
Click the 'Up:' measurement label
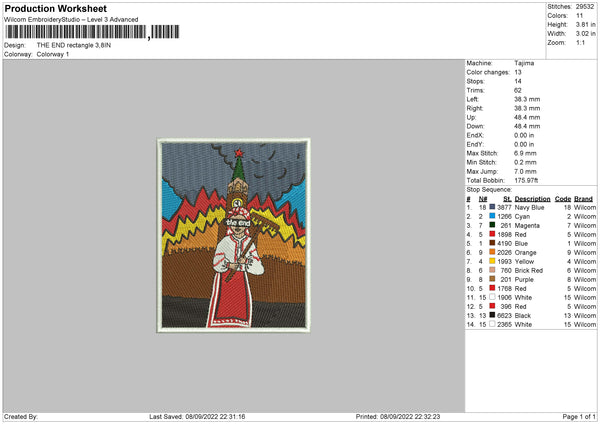(x=471, y=117)
